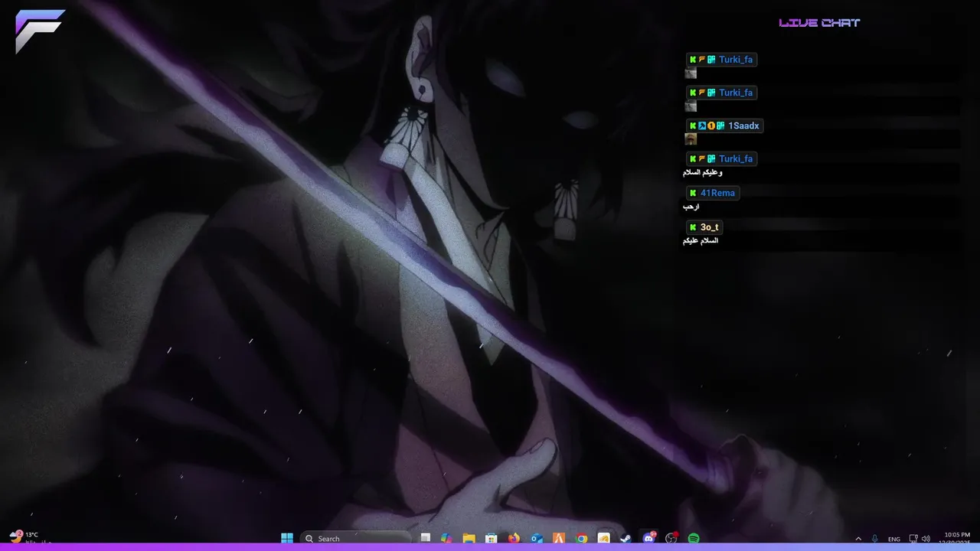The image size is (980, 551).
Task: Open the orange A-logo app on the taskbar
Action: click(x=559, y=538)
